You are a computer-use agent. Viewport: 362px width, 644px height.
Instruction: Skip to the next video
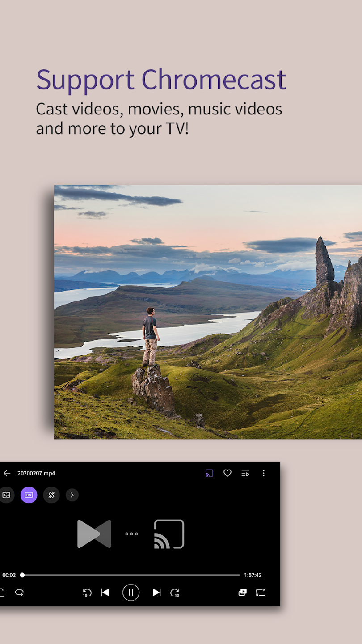click(x=156, y=593)
